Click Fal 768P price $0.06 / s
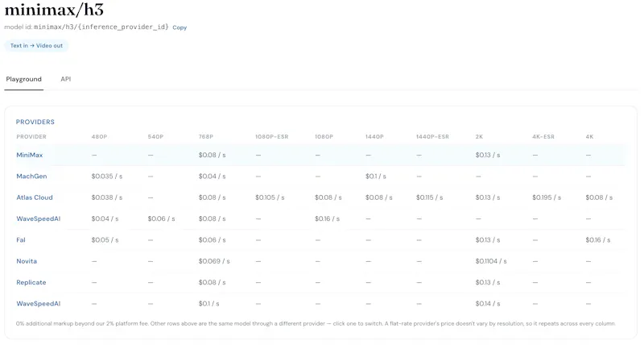 click(212, 240)
